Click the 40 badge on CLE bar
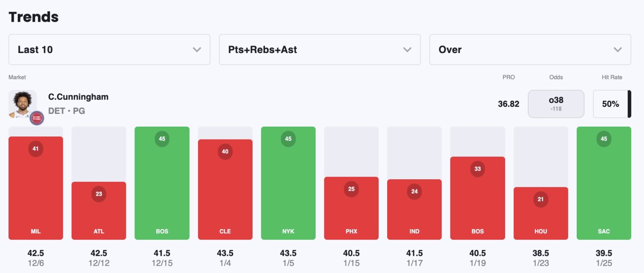The image size is (644, 273). [x=225, y=152]
